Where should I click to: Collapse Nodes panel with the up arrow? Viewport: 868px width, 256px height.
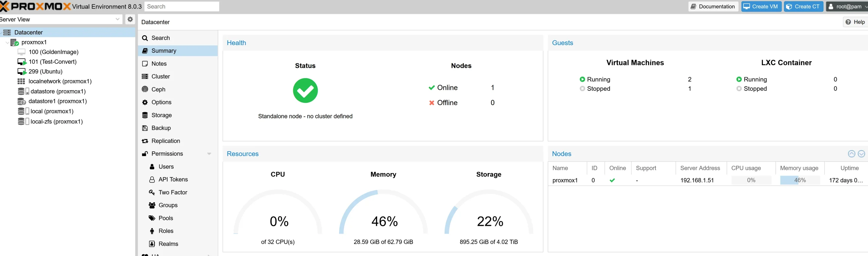[851, 154]
